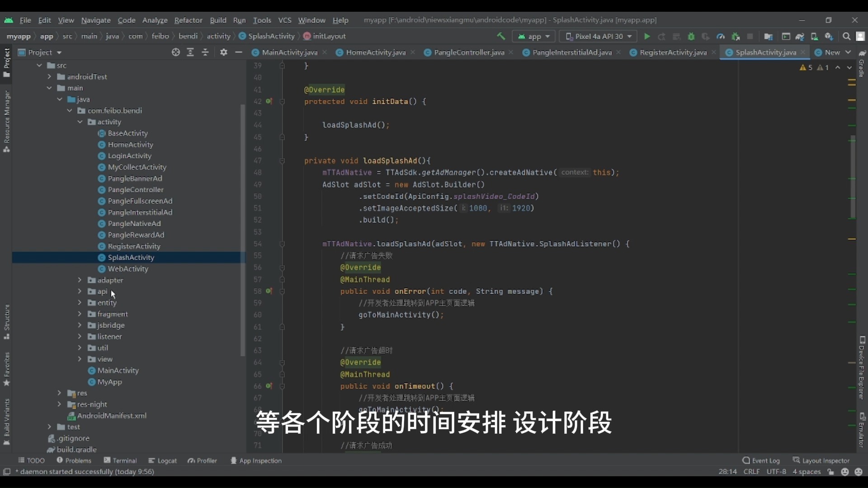
Task: Select opened file target icon in Project panel
Action: click(176, 52)
